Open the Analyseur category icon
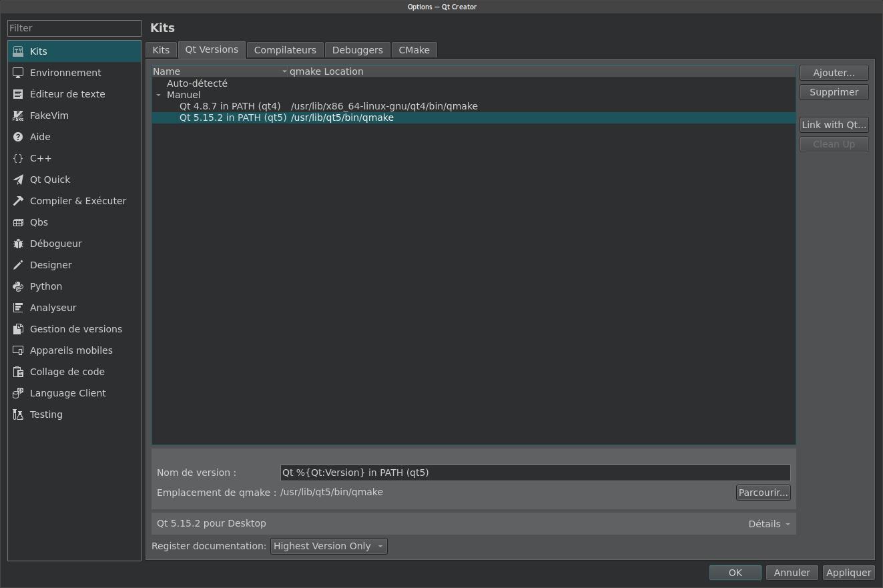The width and height of the screenshot is (883, 588). 18,308
